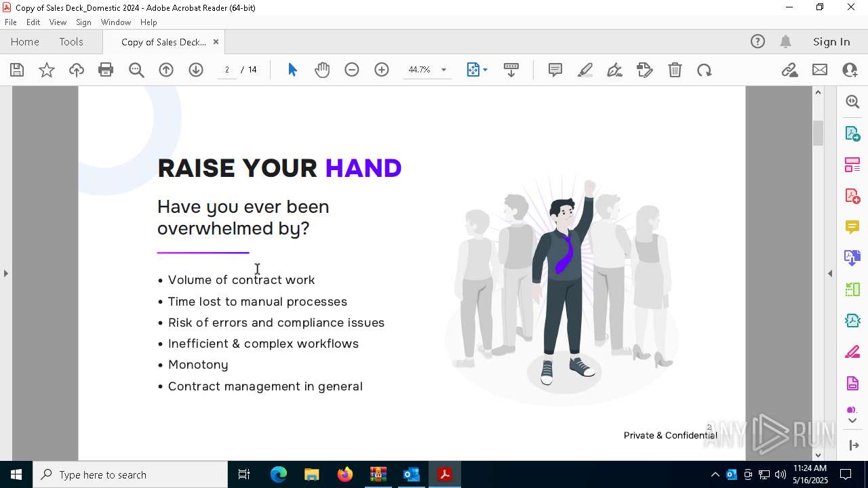Select the Copy of Sales Deck document tab
The width and height of the screenshot is (868, 488).
(x=163, y=42)
